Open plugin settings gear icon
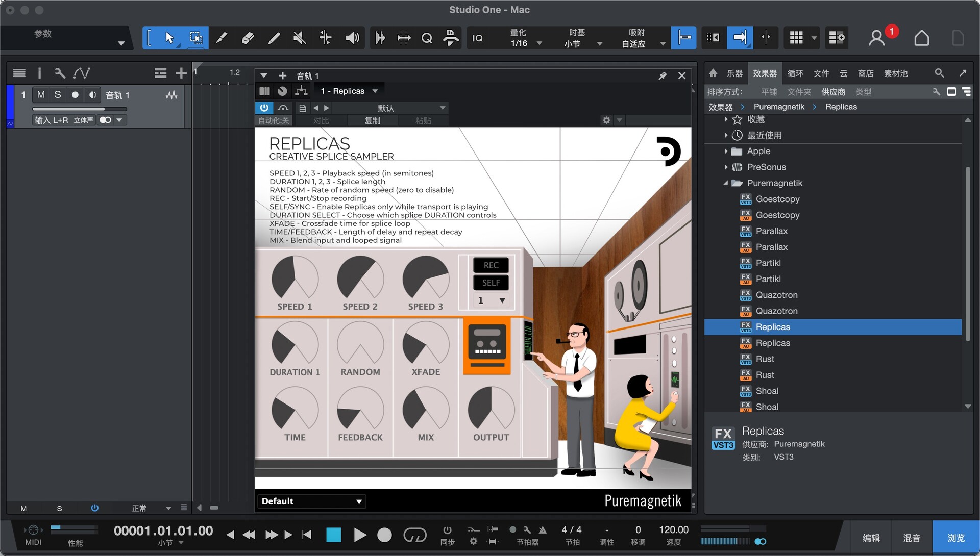The height and width of the screenshot is (556, 980). 606,120
